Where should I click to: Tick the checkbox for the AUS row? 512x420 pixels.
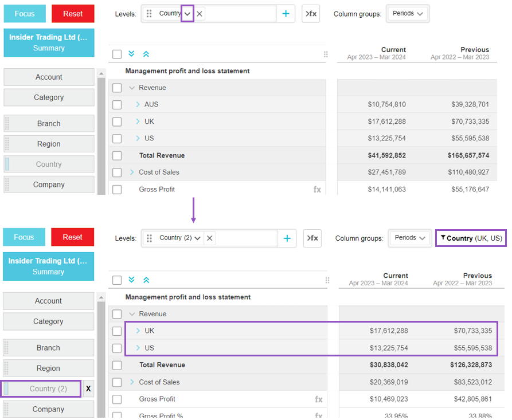tap(117, 105)
